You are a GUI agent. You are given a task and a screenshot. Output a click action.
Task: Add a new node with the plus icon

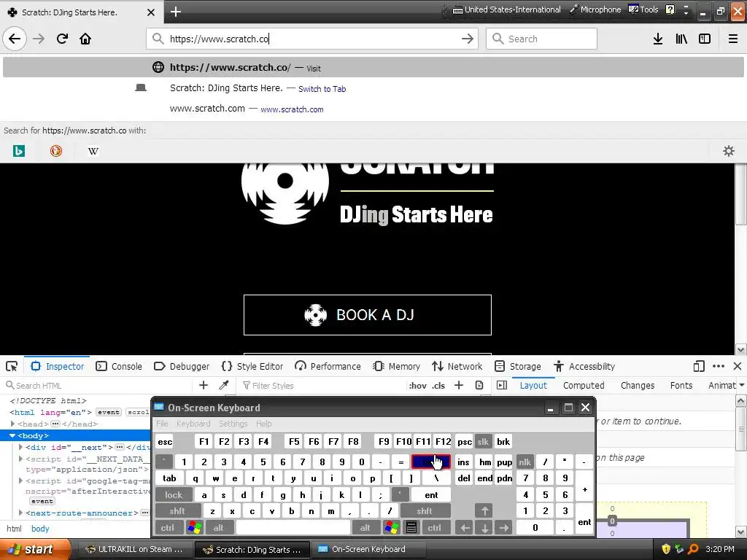(204, 385)
